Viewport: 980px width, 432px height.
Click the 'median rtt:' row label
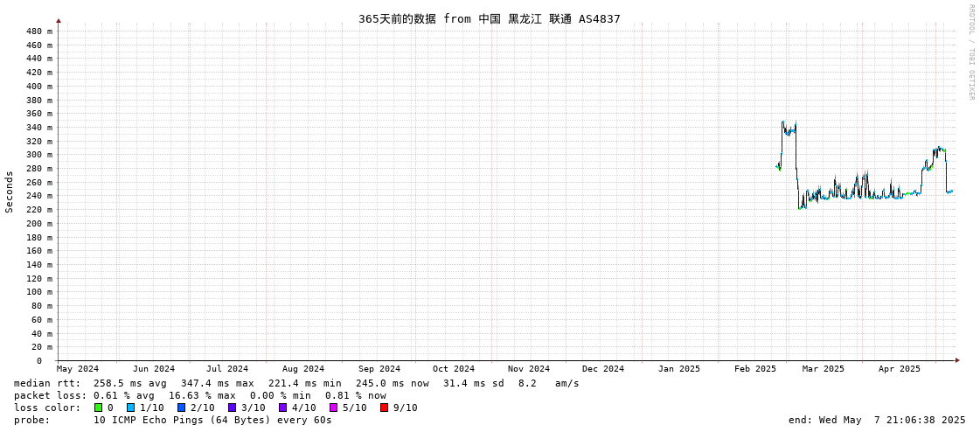tap(47, 383)
